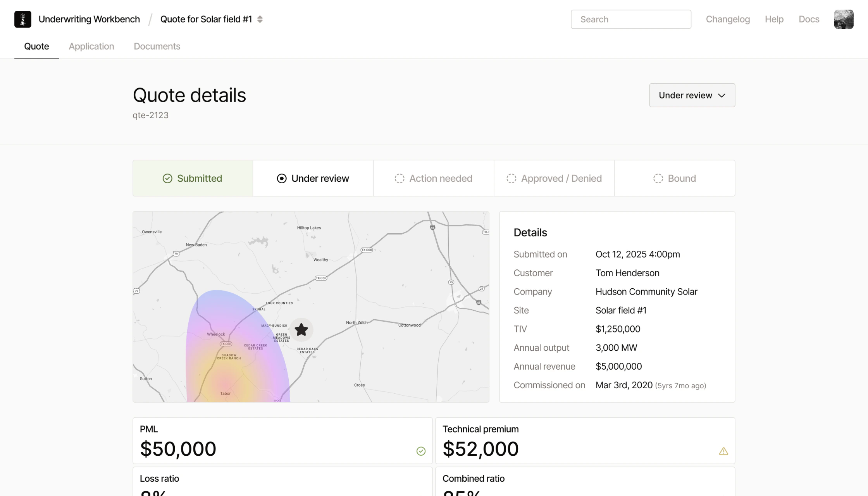The height and width of the screenshot is (496, 868).
Task: Click the TIV value $1,250,000
Action: click(618, 329)
